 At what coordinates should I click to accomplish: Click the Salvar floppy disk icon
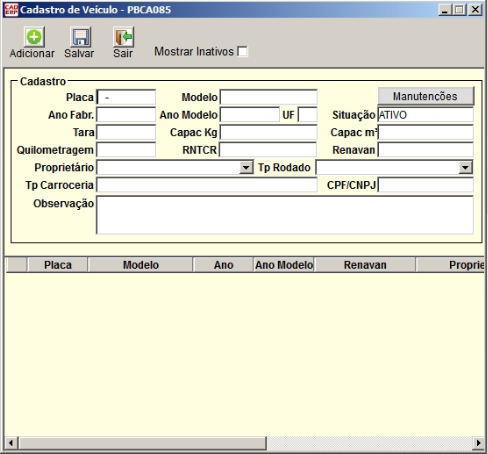click(80, 37)
